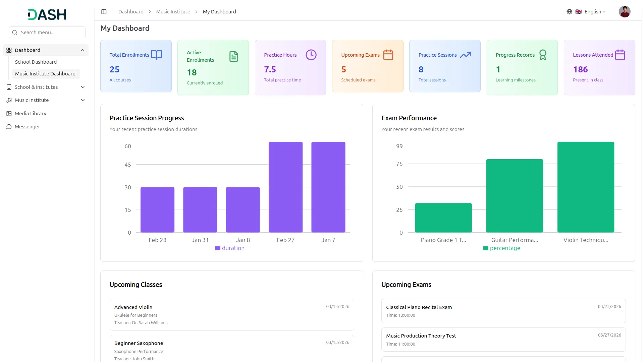Image resolution: width=644 pixels, height=362 pixels.
Task: Click the award ribbon icon on Progress Records
Action: [543, 55]
